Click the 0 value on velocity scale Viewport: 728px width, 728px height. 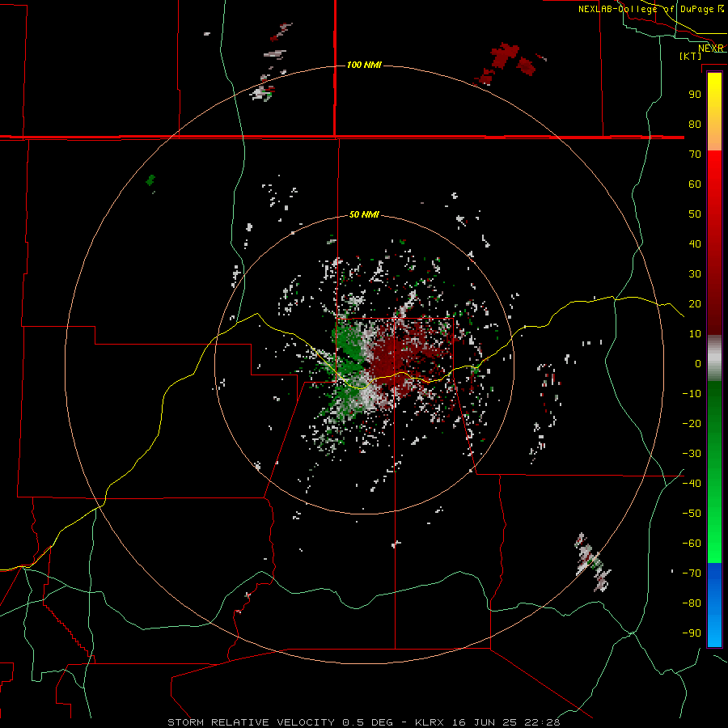tap(698, 363)
